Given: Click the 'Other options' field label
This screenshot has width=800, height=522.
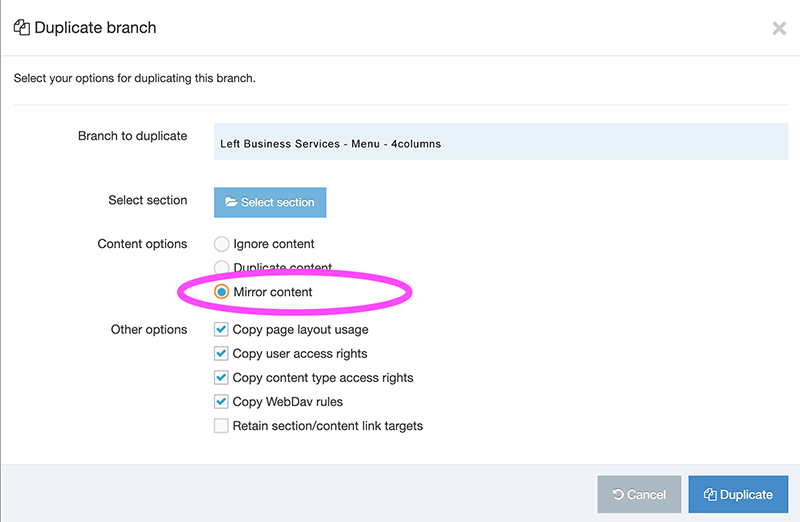Looking at the screenshot, I should point(149,329).
